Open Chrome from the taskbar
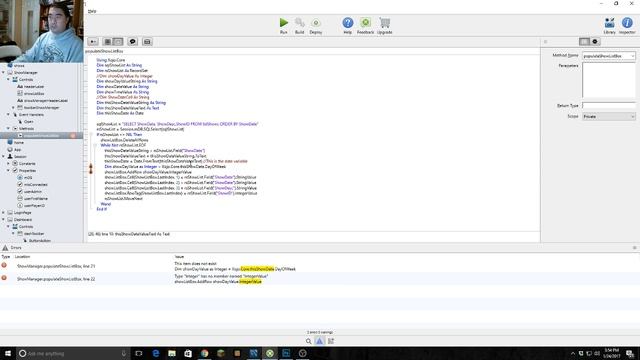 204,353
